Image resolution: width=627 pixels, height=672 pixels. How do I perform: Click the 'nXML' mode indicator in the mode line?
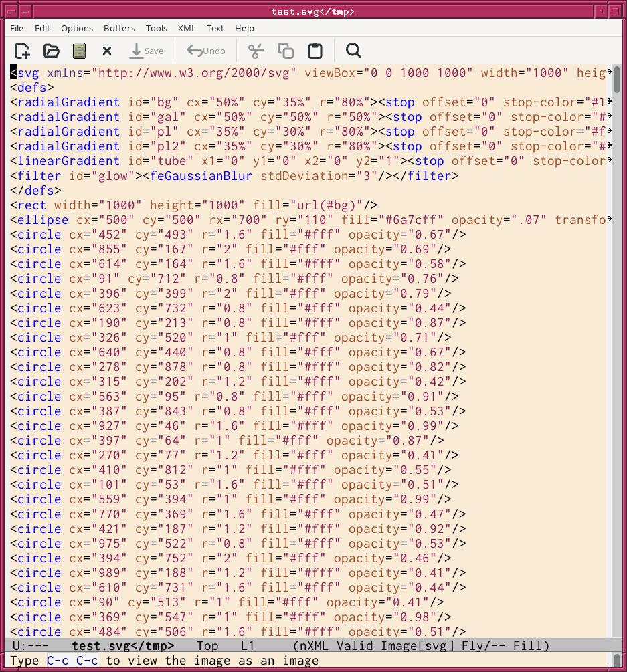316,645
